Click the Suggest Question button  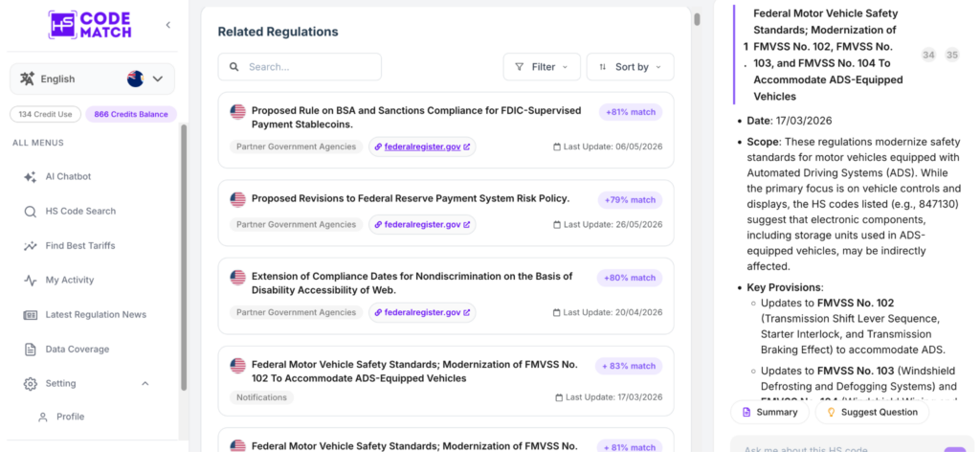[872, 412]
